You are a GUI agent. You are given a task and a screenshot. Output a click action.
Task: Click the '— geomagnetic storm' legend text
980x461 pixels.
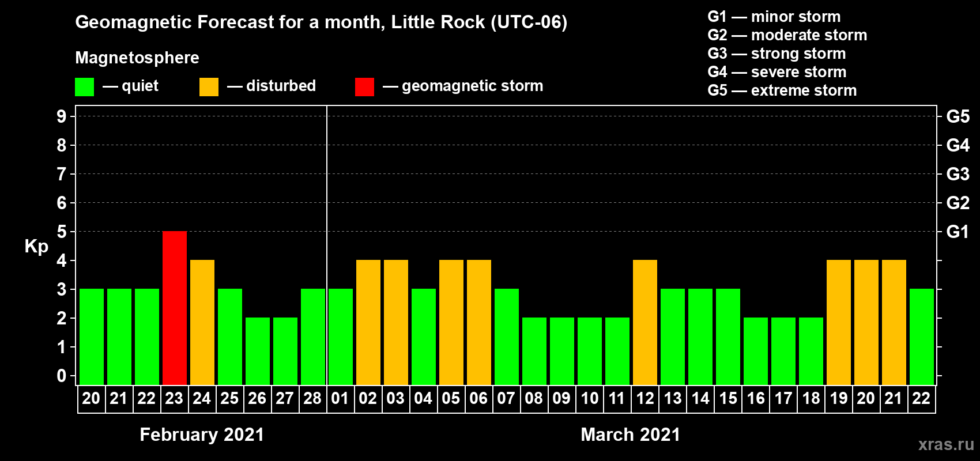[463, 86]
